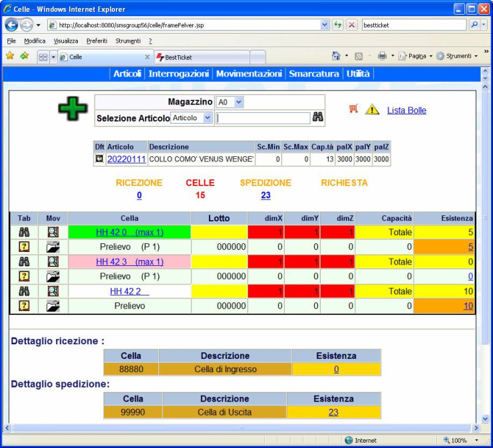Image resolution: width=493 pixels, height=448 pixels.
Task: Click binoculars search icon beside article field
Action: point(318,118)
